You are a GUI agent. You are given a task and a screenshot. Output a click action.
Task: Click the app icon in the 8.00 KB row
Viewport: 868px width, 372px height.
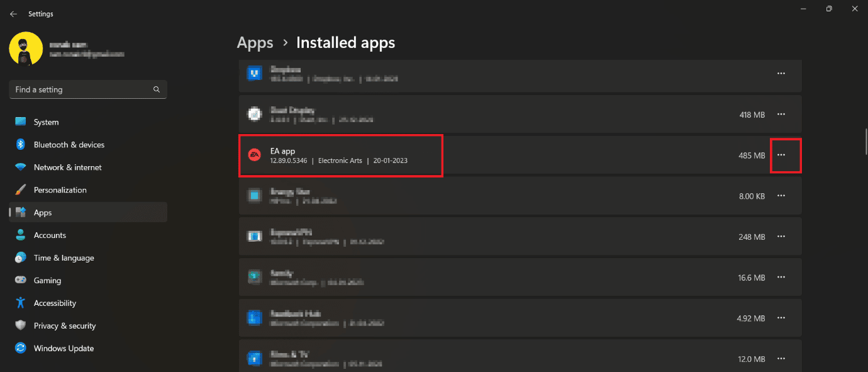pyautogui.click(x=254, y=196)
